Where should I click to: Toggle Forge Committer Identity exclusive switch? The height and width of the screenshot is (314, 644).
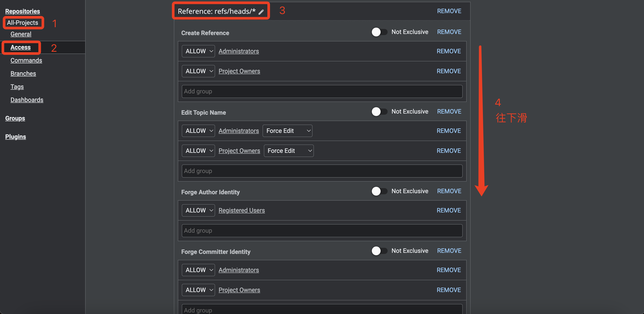tap(379, 251)
